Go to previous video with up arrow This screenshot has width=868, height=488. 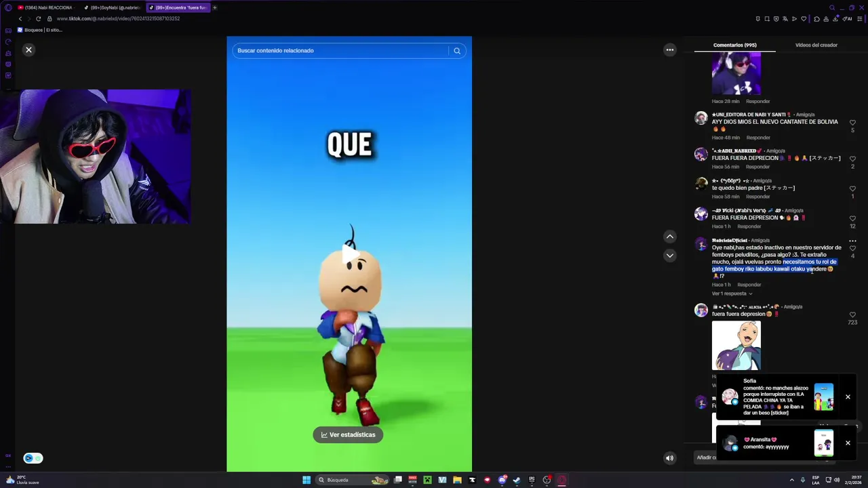(x=670, y=237)
